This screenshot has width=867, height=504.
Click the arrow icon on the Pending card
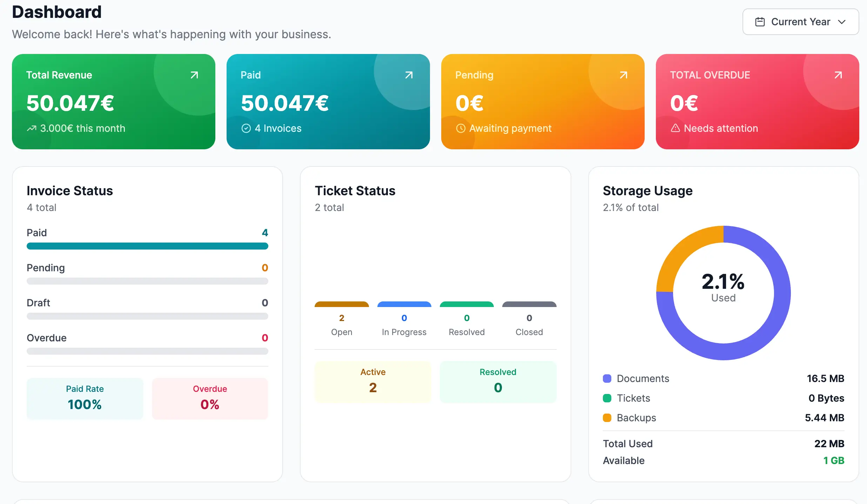[x=624, y=75]
